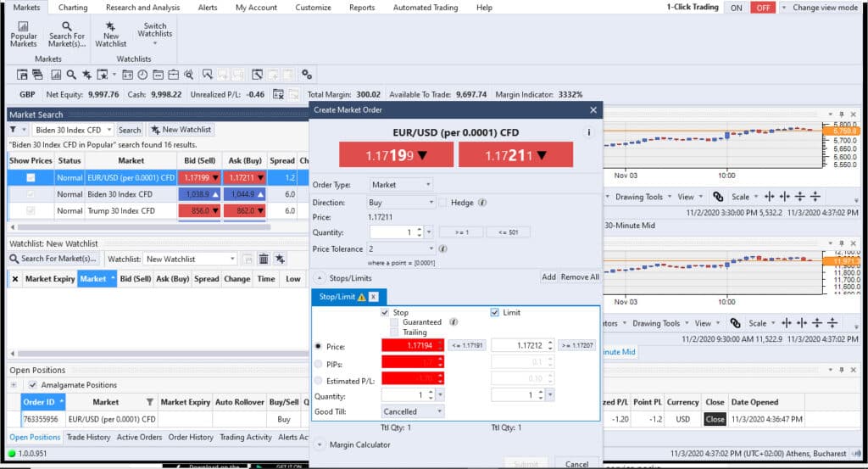Open the filter funnel in Market Search
Viewport: 868px width, 469px height.
(13, 130)
